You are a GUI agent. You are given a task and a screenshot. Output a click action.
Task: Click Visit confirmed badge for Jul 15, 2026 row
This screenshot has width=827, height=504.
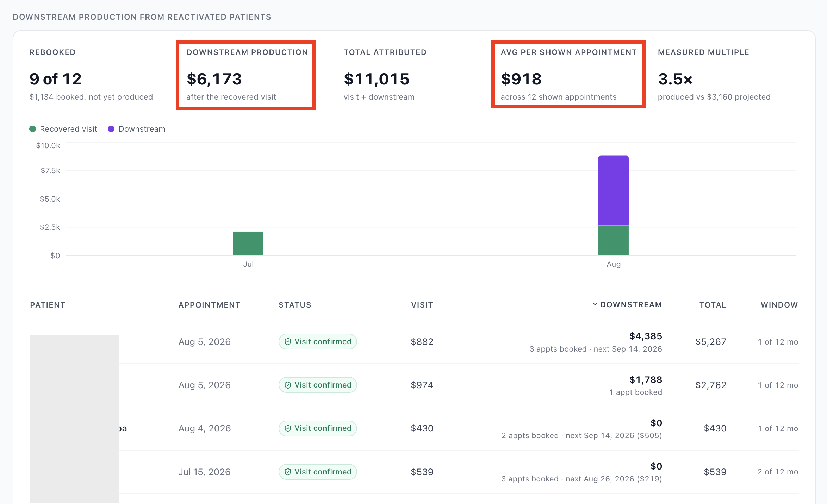coord(318,472)
